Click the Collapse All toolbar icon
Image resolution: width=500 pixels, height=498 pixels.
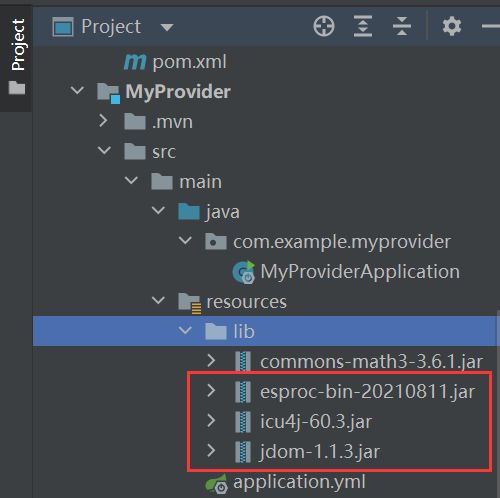coord(402,26)
